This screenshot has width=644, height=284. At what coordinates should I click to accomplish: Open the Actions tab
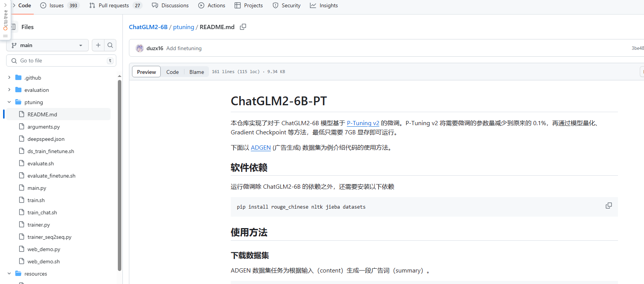[212, 5]
